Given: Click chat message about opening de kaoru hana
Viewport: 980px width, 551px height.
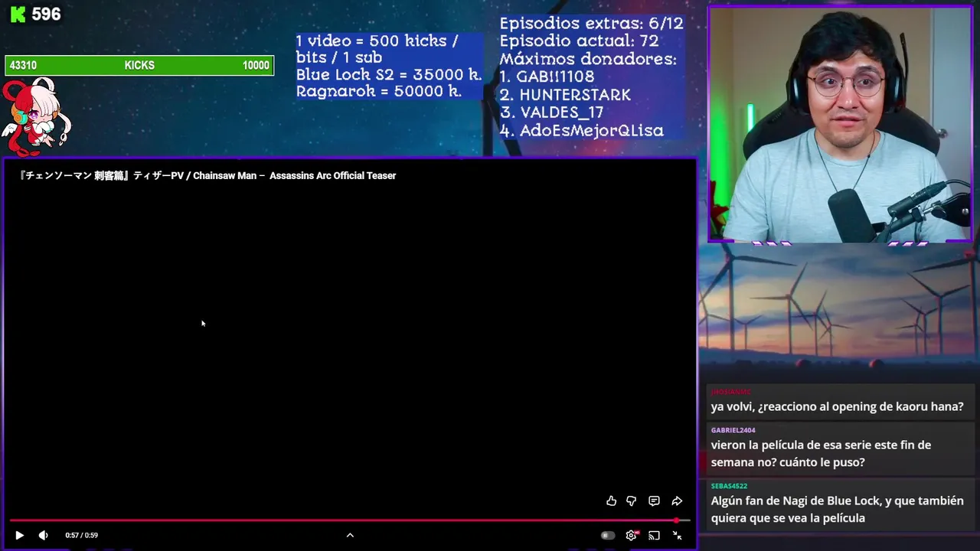Looking at the screenshot, I should [837, 407].
